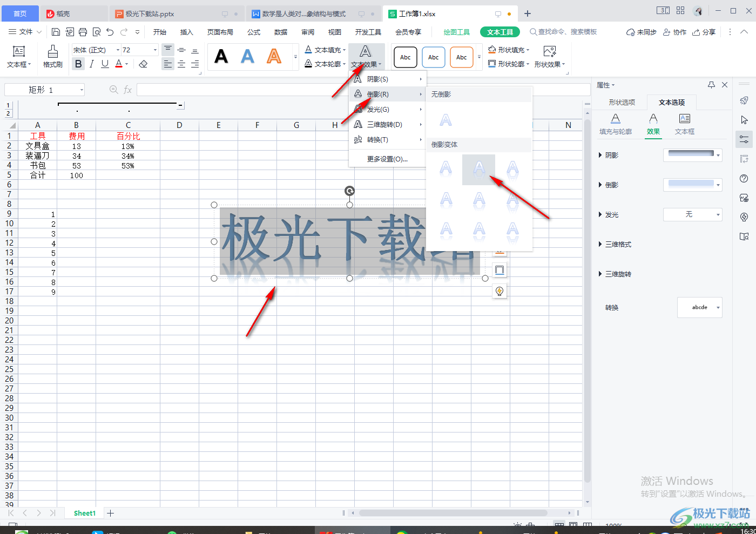The height and width of the screenshot is (534, 756).
Task: Click the Fill & Outline (填充与轮廓) icon tab
Action: pos(616,124)
